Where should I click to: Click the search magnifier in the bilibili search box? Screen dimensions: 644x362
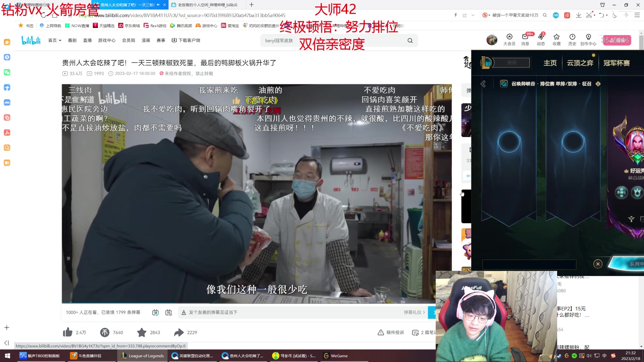click(x=410, y=41)
